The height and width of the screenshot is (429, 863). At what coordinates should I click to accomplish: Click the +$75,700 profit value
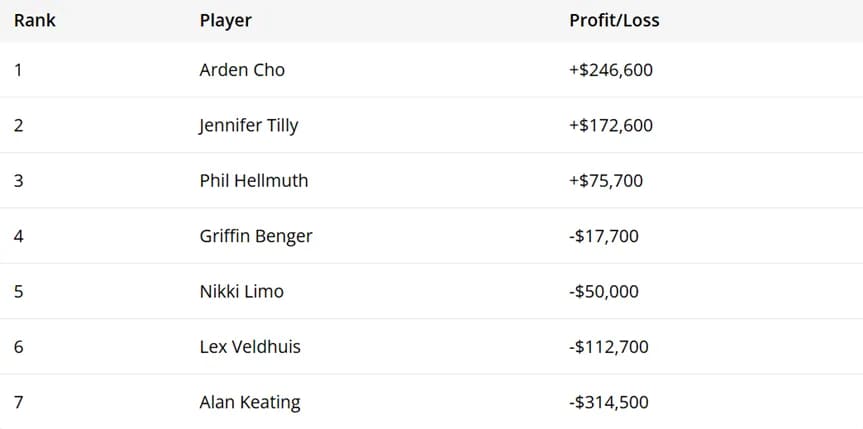(606, 181)
